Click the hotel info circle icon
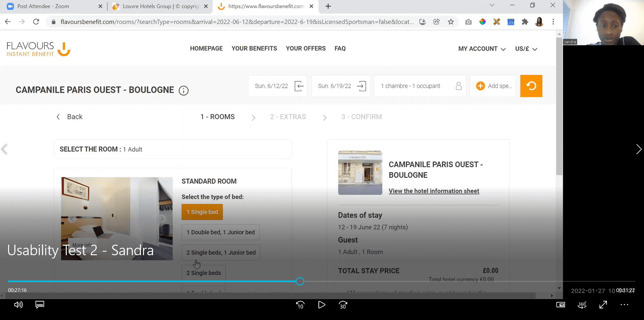This screenshot has width=644, height=320. tap(183, 90)
